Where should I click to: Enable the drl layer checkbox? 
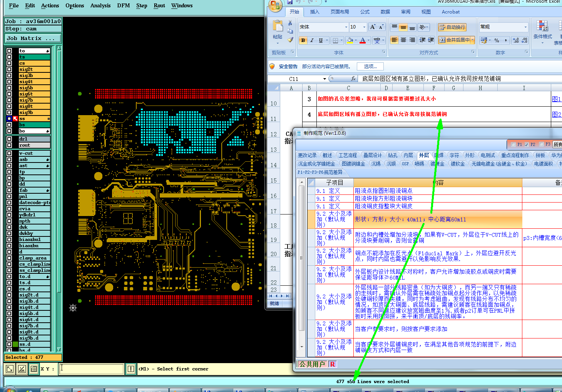pyautogui.click(x=9, y=139)
